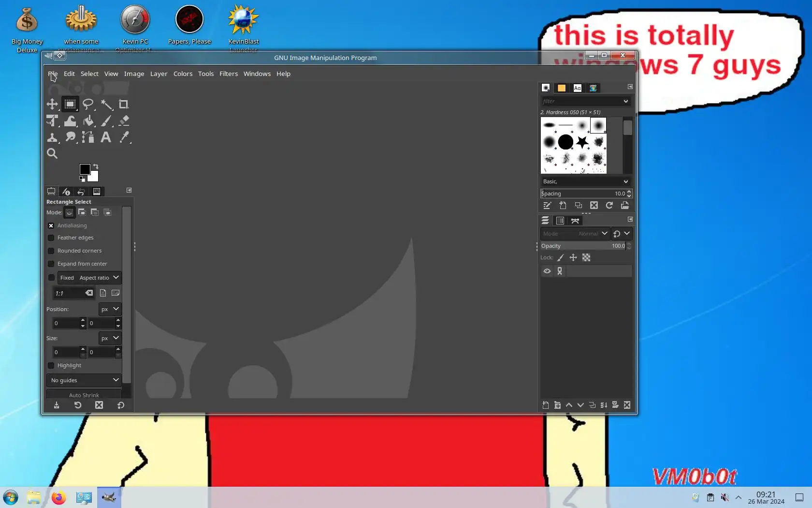812x508 pixels.
Task: Click the Auto Shrink button
Action: 84,395
